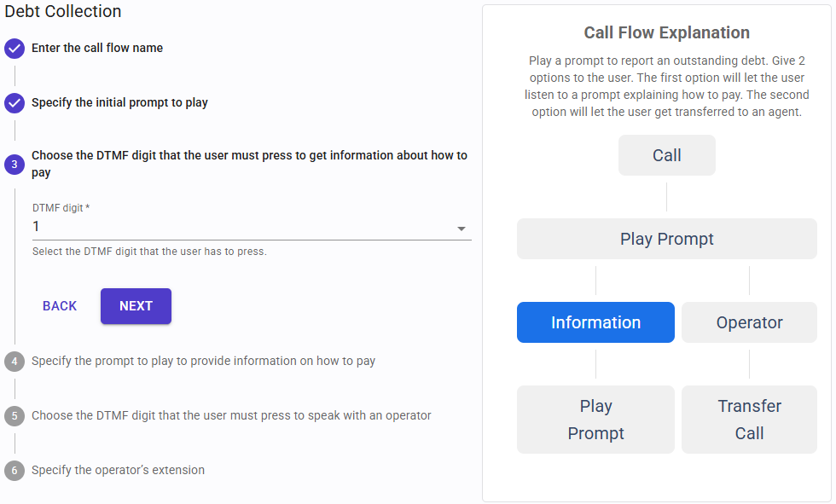Screen dimensions: 836x504
Task: Select the Operator node in the diagram
Action: point(749,322)
